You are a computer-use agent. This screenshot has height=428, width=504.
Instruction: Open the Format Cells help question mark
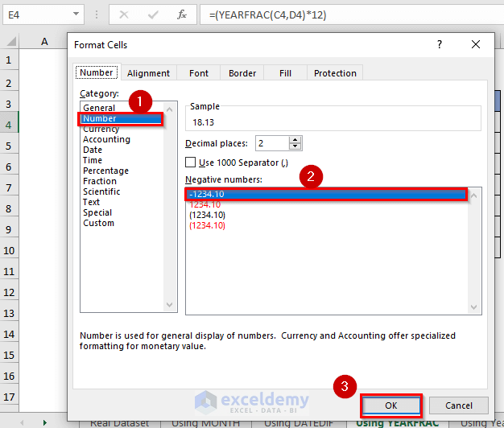440,44
